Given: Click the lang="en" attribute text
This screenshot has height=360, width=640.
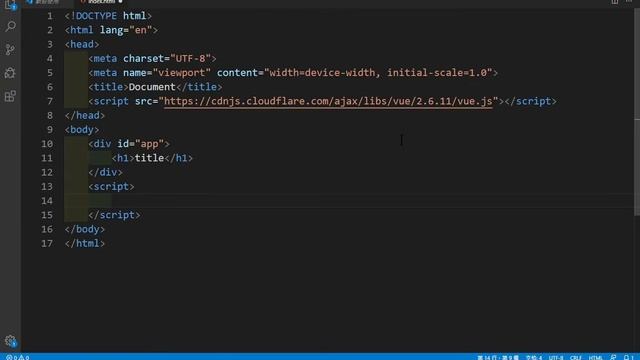Looking at the screenshot, I should click(x=126, y=30).
